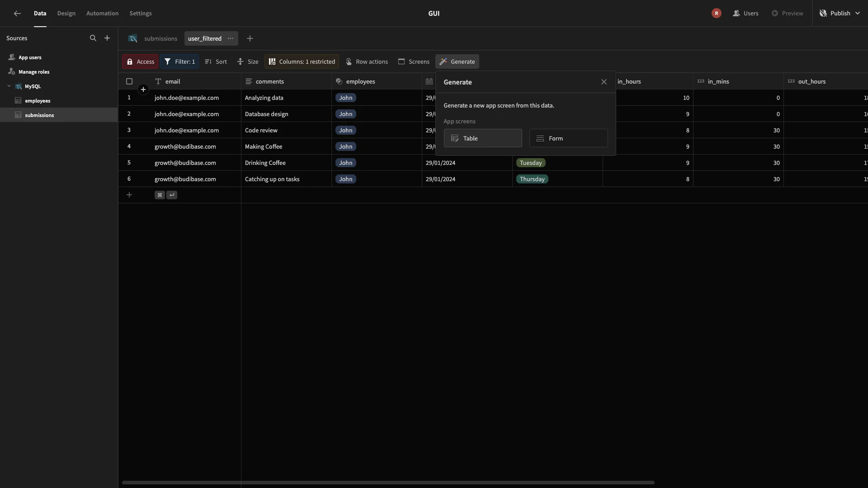Add a new row with plus icon

click(x=129, y=195)
